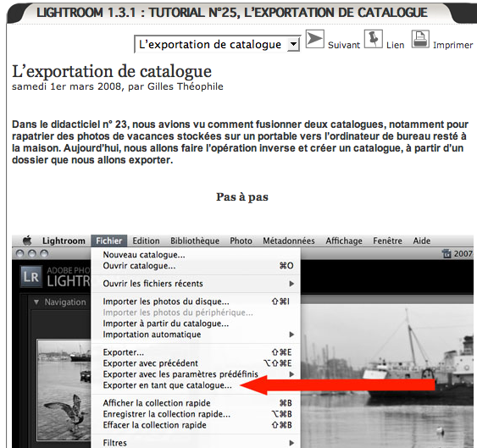Choose Nouveau catalogue... menu entry
The height and width of the screenshot is (448, 477).
pyautogui.click(x=196, y=255)
